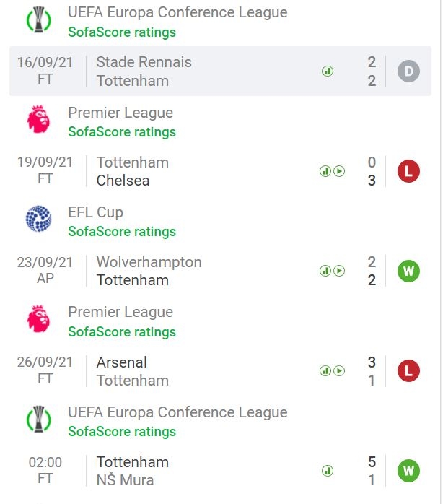
Task: Select the win badge for NŠ Mura match
Action: click(x=408, y=471)
